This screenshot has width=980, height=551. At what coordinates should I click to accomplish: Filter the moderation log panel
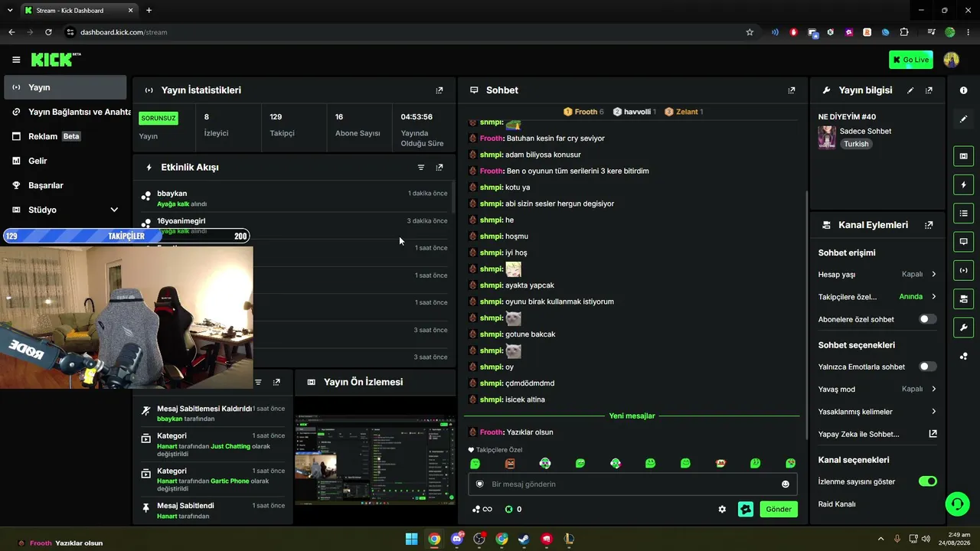[x=258, y=382]
